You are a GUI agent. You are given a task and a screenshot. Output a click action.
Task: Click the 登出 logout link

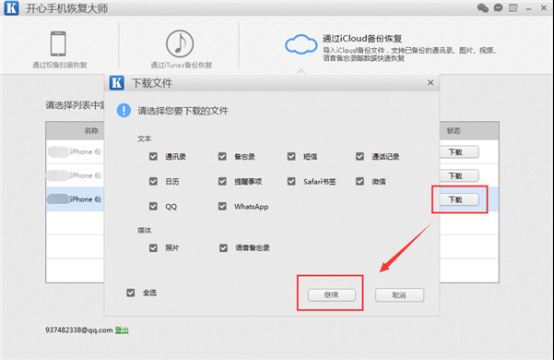122,330
